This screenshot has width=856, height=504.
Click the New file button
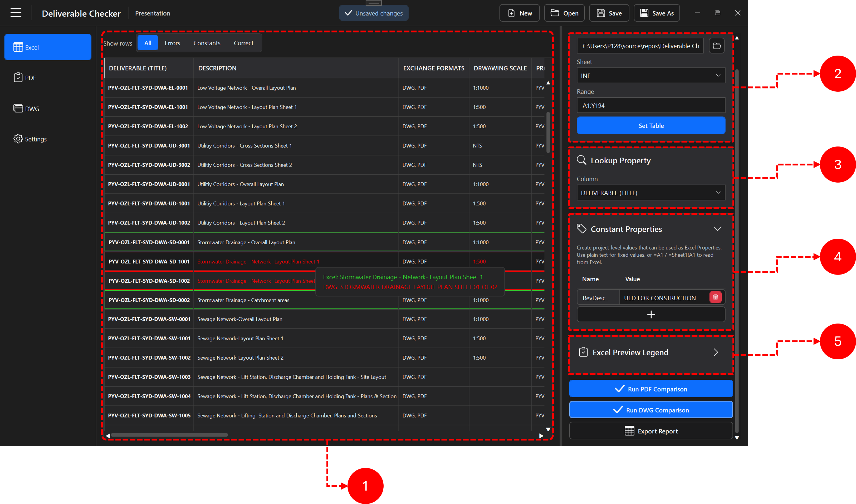coord(519,13)
